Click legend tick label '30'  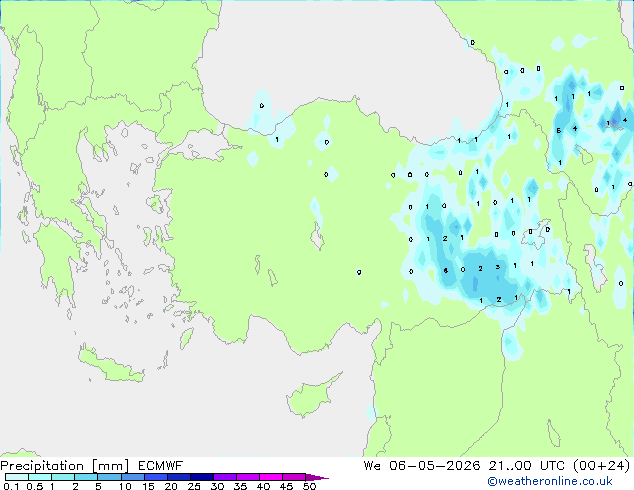[217, 486]
